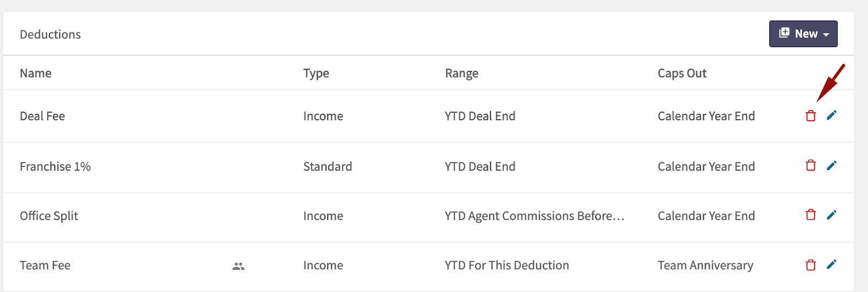Select the Deal Fee row name

click(42, 116)
